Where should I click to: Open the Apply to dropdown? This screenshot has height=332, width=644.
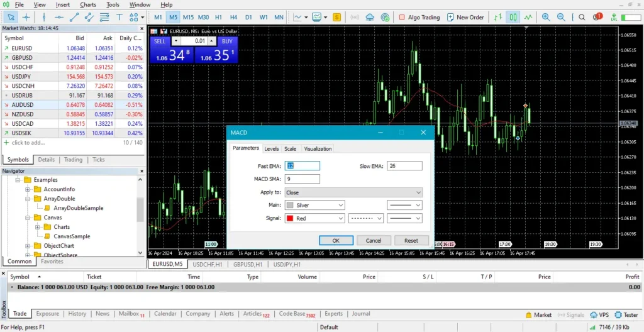(353, 192)
